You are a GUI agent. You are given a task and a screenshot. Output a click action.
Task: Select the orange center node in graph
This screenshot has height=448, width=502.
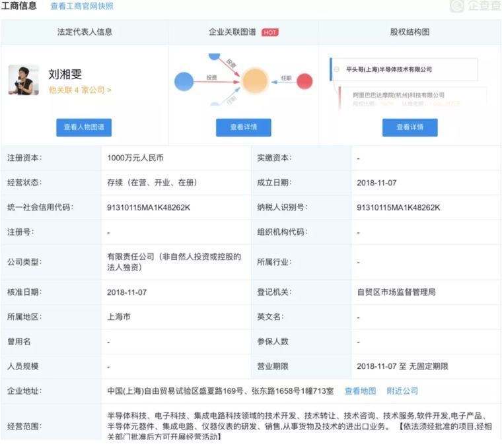pos(255,81)
